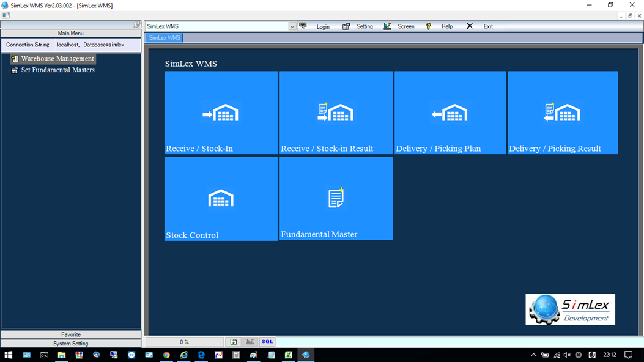Expand the Favorite panel section

click(71, 334)
